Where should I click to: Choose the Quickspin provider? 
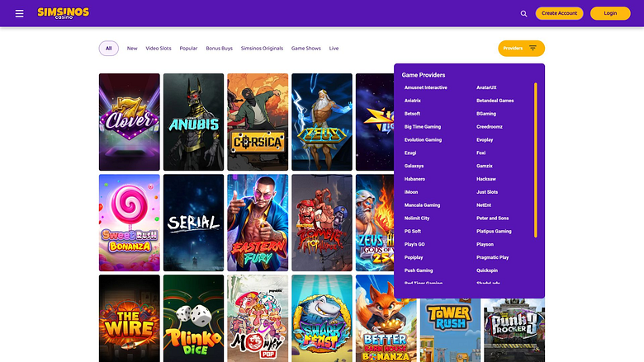[x=487, y=270]
